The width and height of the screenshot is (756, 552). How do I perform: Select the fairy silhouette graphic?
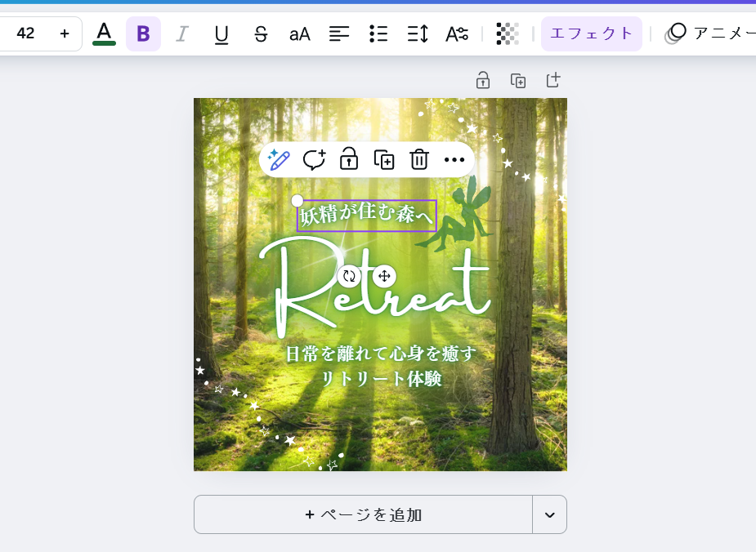[455, 214]
